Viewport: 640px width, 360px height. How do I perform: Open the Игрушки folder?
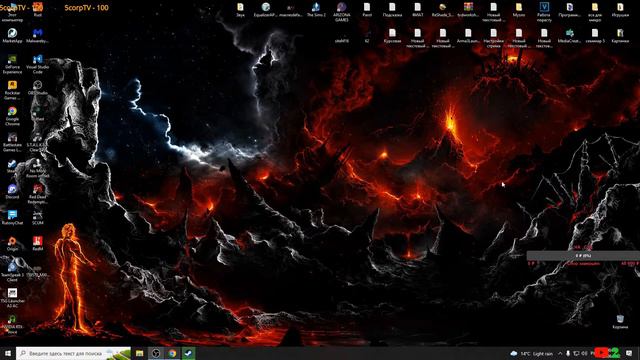tap(620, 9)
